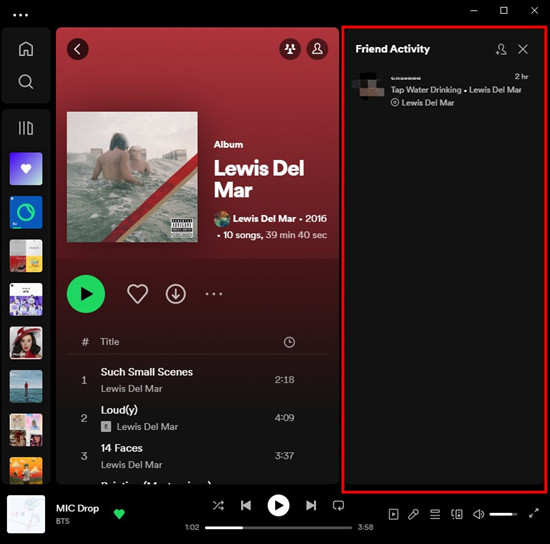Open friend's Lewis Del Mar album context link
Screen dimensions: 550x544
(428, 103)
